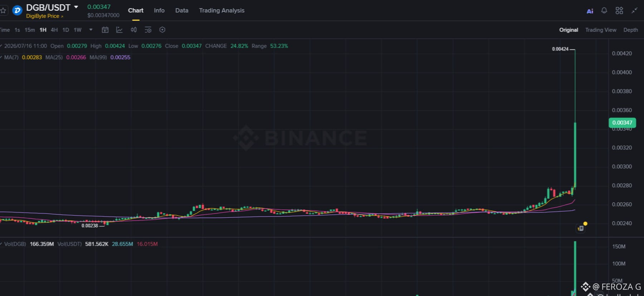Click the tall green volume bar

pos(575,268)
